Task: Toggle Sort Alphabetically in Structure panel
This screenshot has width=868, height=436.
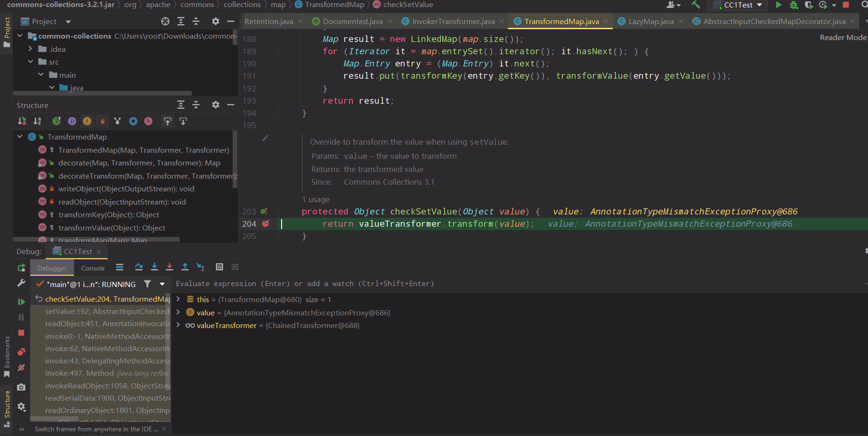Action: [37, 122]
